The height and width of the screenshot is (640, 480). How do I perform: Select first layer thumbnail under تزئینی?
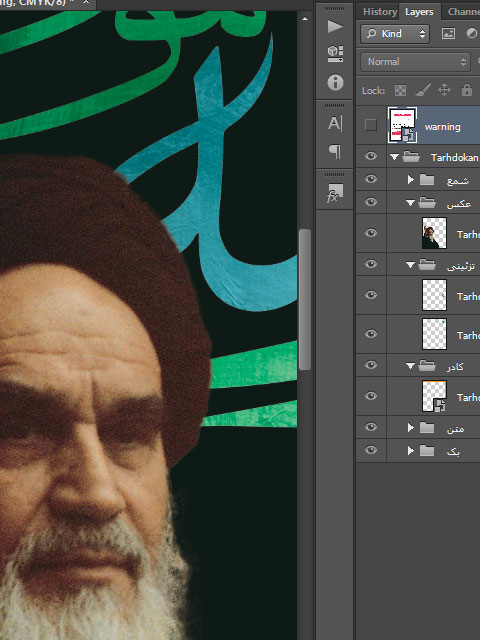click(x=434, y=295)
